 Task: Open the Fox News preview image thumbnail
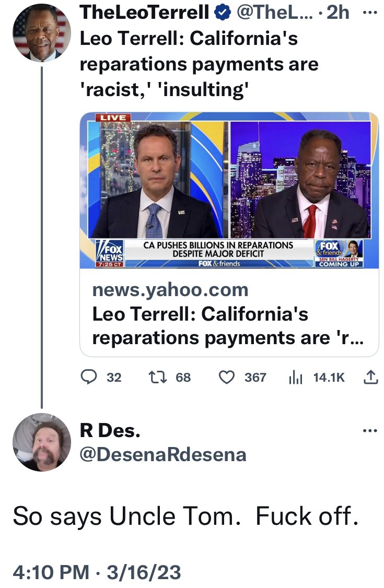tap(229, 191)
